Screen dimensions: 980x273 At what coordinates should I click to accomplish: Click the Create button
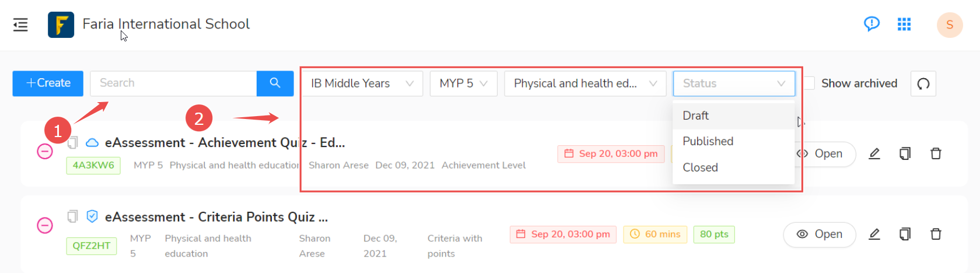click(48, 83)
